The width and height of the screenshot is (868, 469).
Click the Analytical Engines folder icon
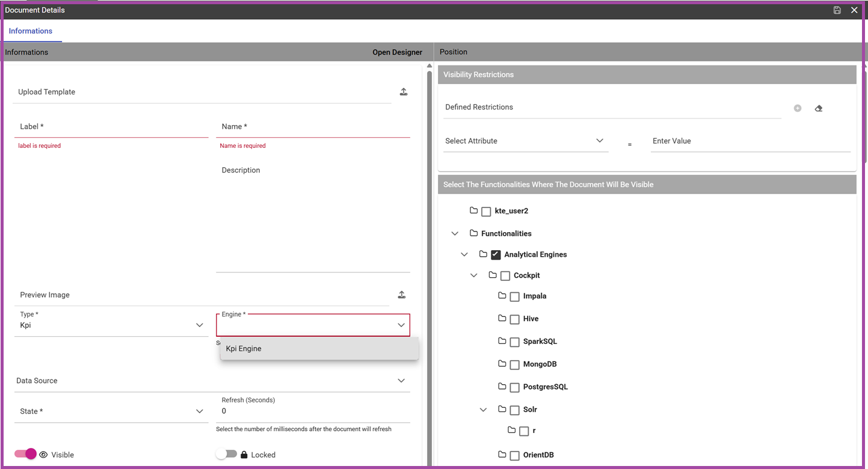(483, 254)
